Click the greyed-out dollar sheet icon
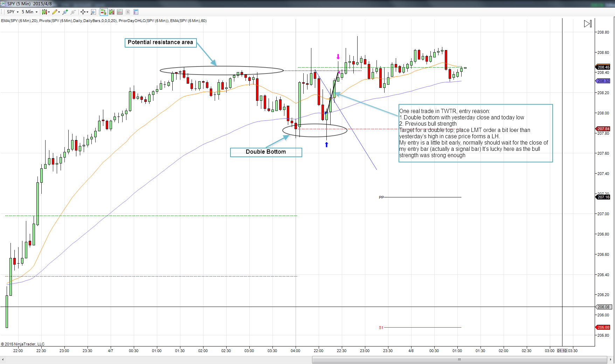The height and width of the screenshot is (364, 615). [128, 12]
